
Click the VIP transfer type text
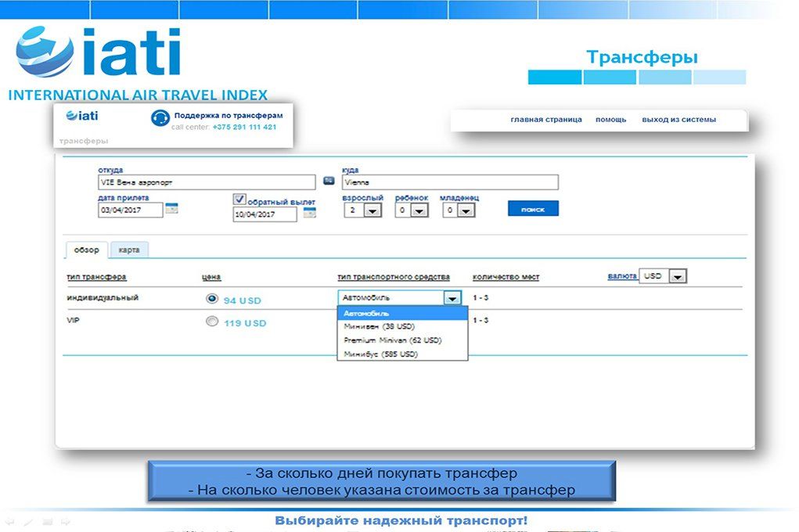point(73,321)
